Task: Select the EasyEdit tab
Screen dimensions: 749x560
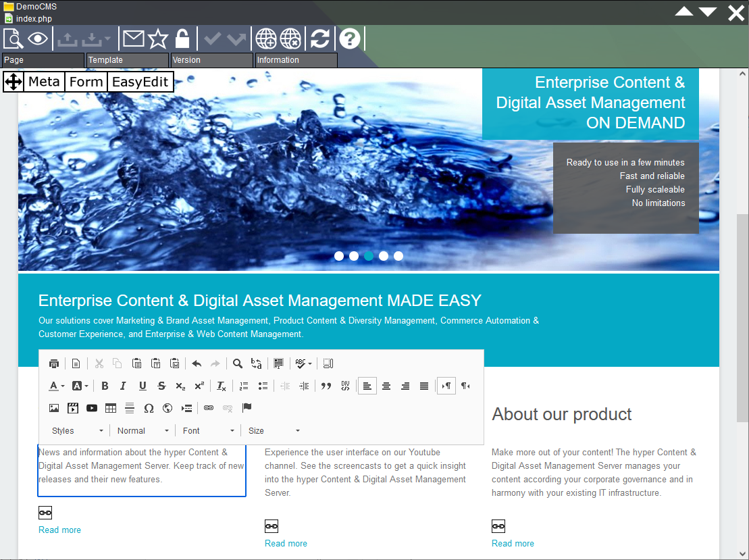Action: pos(140,82)
